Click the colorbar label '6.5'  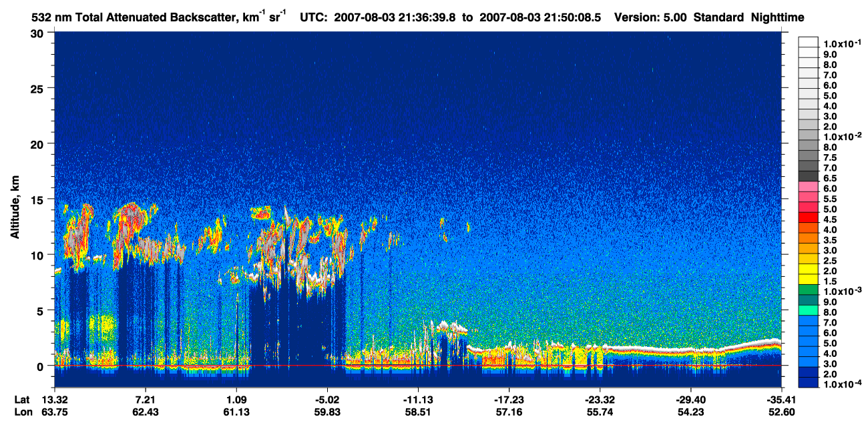[x=830, y=178]
